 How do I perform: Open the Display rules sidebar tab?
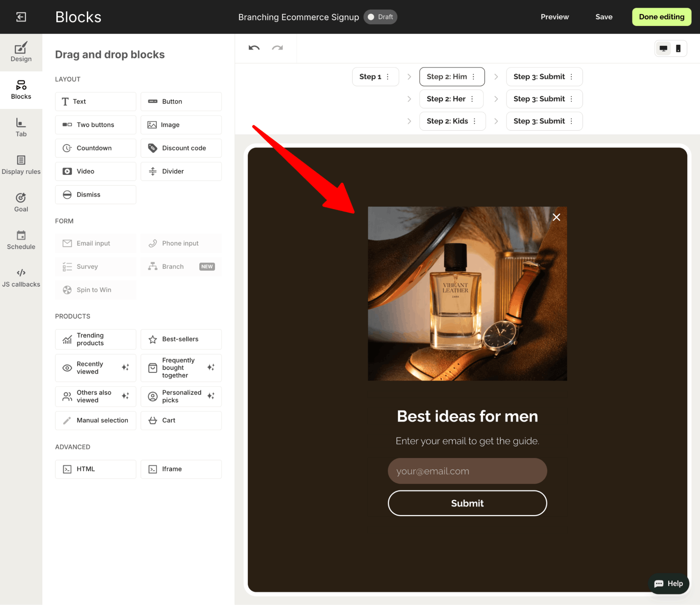(x=21, y=165)
